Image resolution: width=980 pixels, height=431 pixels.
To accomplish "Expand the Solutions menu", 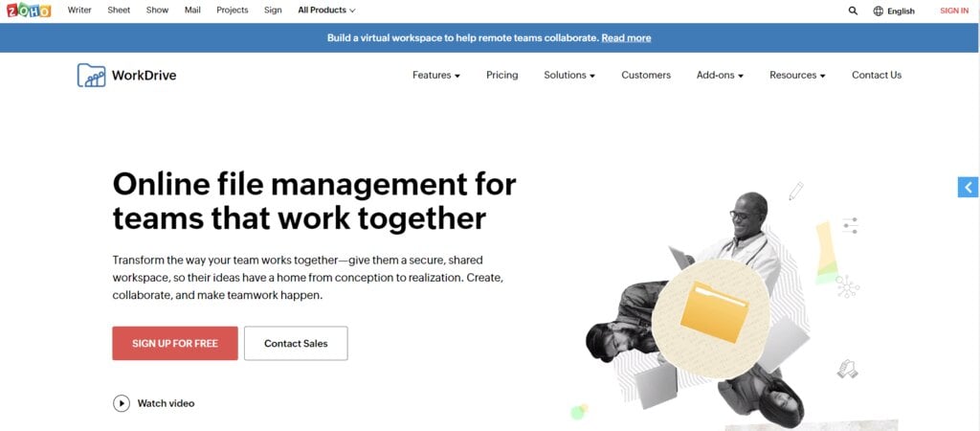I will coord(569,75).
